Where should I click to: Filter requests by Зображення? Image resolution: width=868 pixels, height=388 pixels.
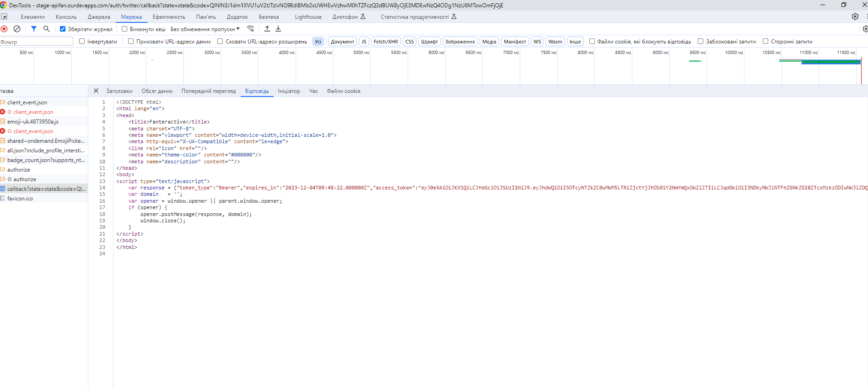click(460, 42)
